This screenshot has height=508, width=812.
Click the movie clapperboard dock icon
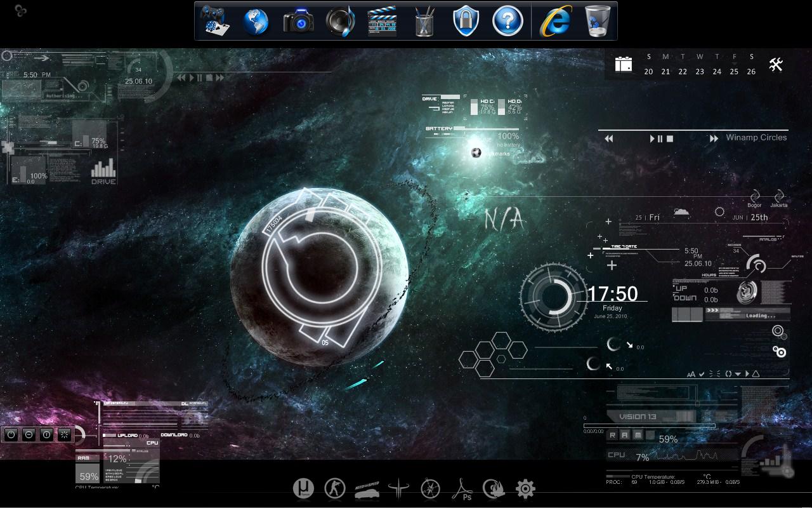tap(382, 20)
